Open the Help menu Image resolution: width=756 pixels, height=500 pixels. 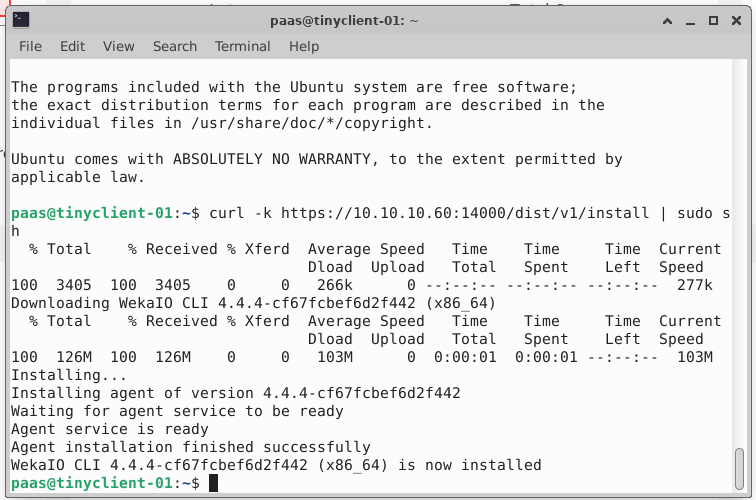pos(304,46)
